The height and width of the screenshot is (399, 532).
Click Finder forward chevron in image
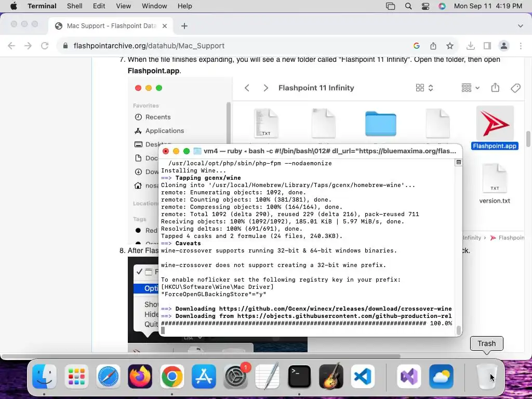265,88
